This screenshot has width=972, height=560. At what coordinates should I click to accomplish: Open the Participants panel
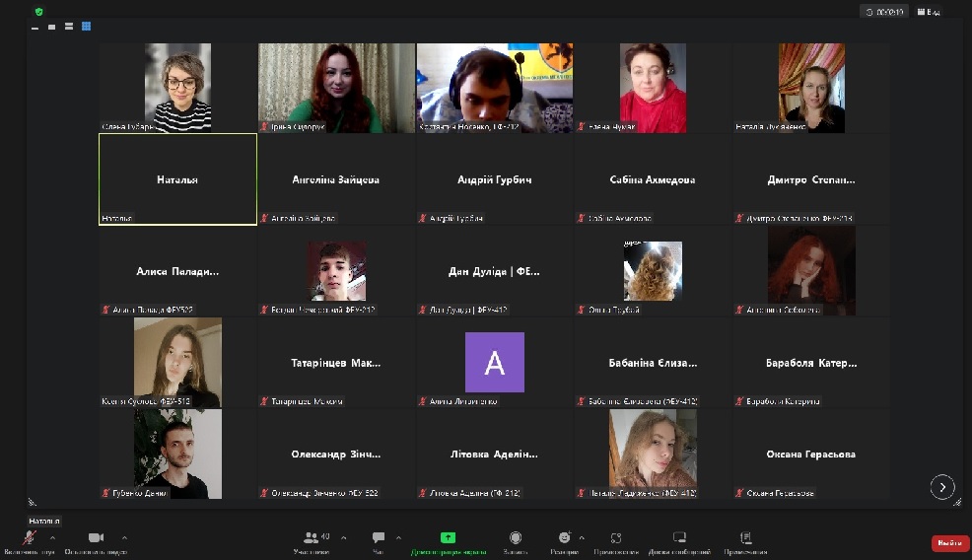pyautogui.click(x=312, y=538)
